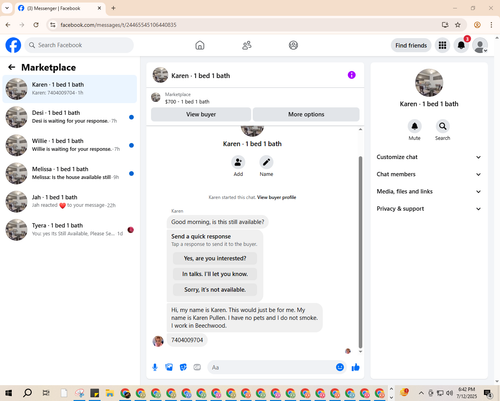Click Karen's large profile picture in right panel

[429, 83]
